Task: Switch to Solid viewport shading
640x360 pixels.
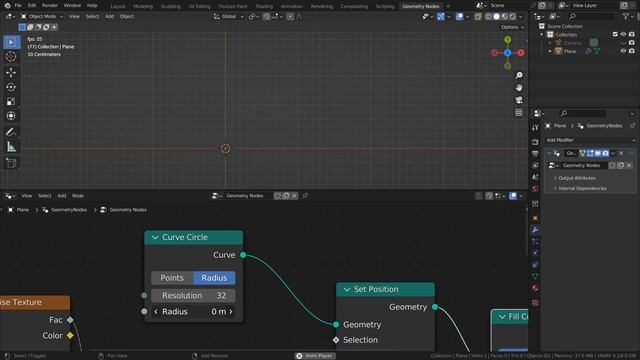Action: pos(496,16)
